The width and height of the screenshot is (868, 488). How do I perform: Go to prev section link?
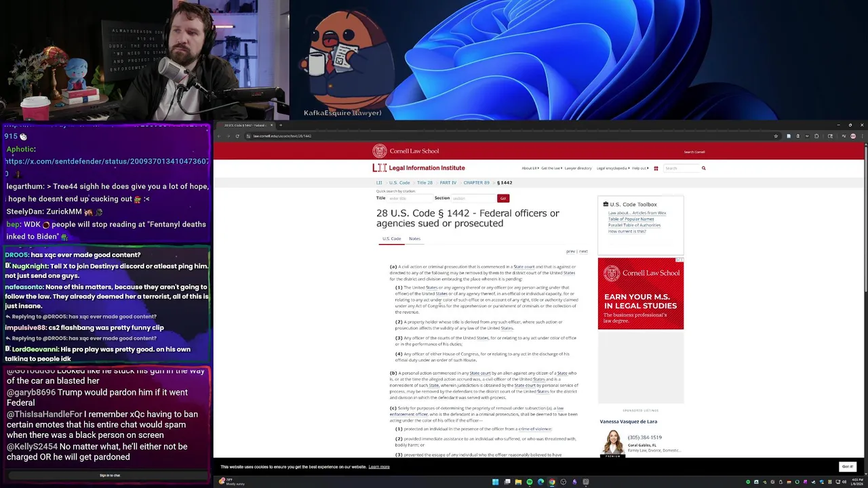pyautogui.click(x=570, y=251)
